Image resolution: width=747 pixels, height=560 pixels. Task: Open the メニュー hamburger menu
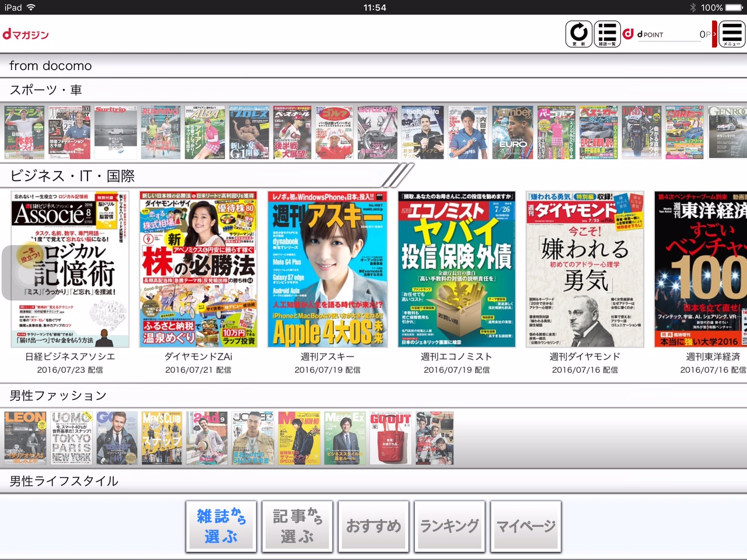(732, 34)
